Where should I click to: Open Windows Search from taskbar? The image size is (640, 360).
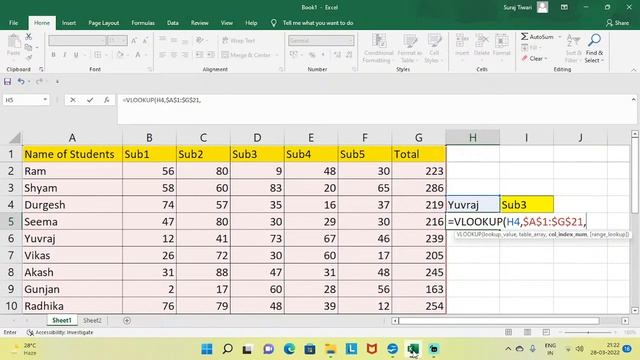point(227,349)
